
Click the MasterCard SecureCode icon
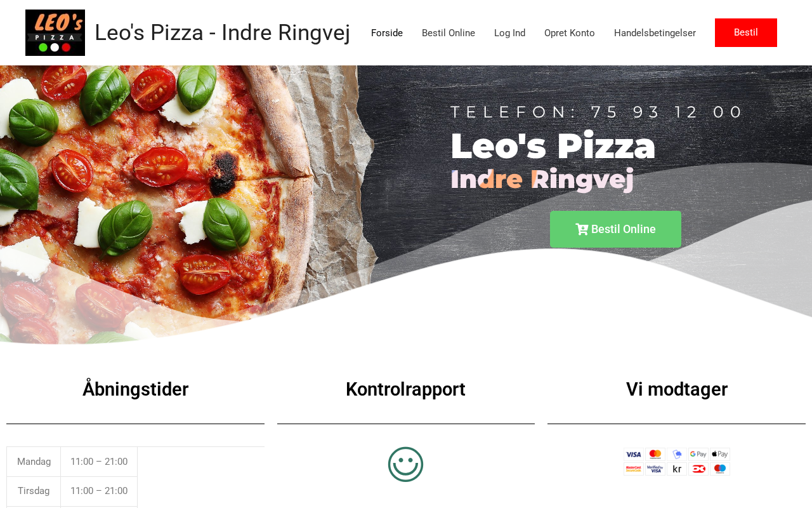[x=634, y=469]
